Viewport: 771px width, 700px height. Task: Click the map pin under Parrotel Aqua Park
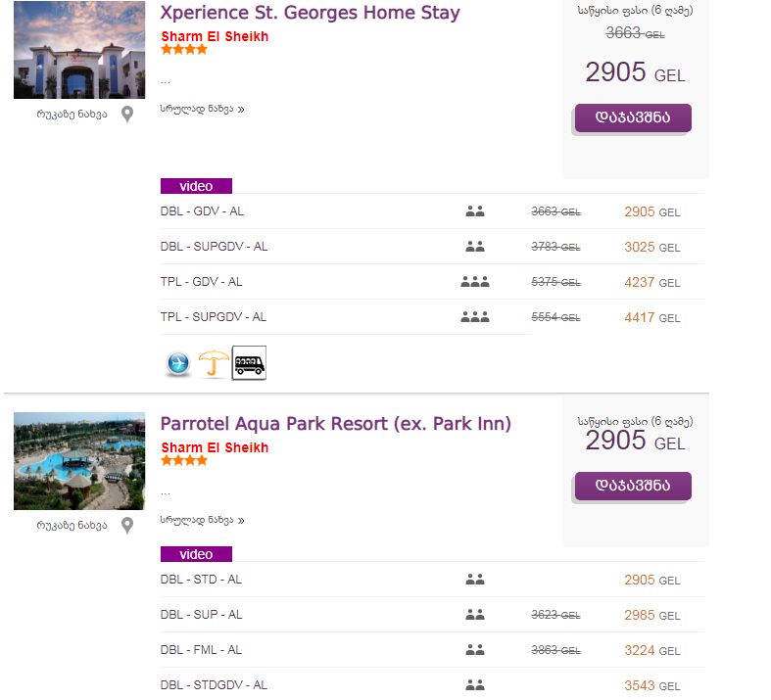(127, 526)
